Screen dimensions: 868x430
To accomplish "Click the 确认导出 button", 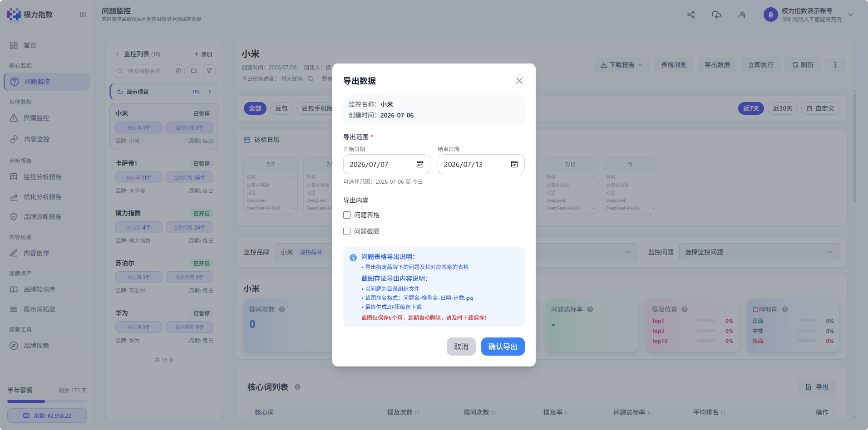I will coord(503,347).
